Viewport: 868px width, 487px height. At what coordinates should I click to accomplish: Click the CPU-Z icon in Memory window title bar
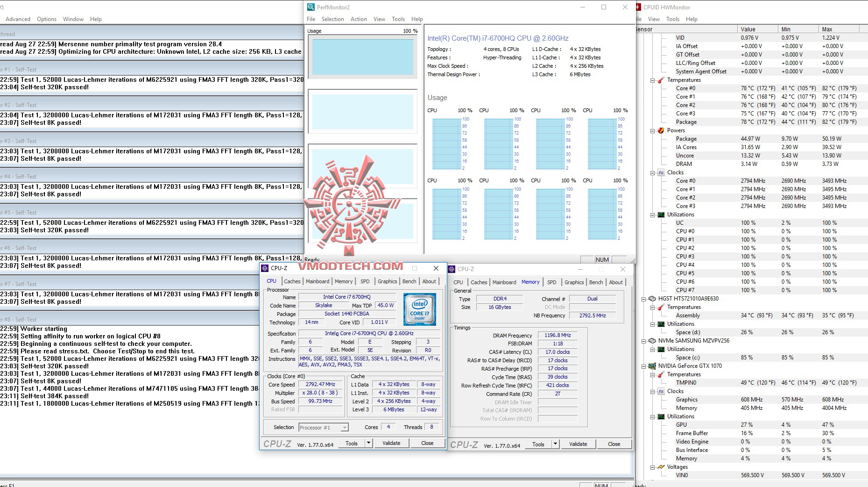click(452, 269)
